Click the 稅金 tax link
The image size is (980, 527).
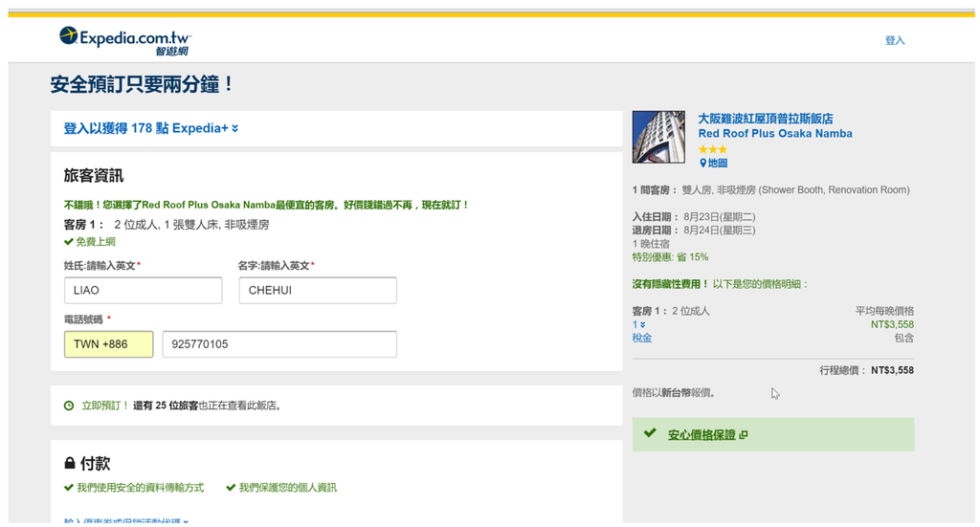click(x=642, y=338)
